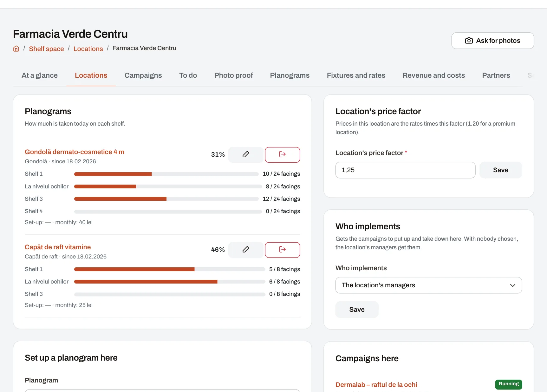
Task: Click the '6 / 8 facings' value
Action: (x=284, y=282)
